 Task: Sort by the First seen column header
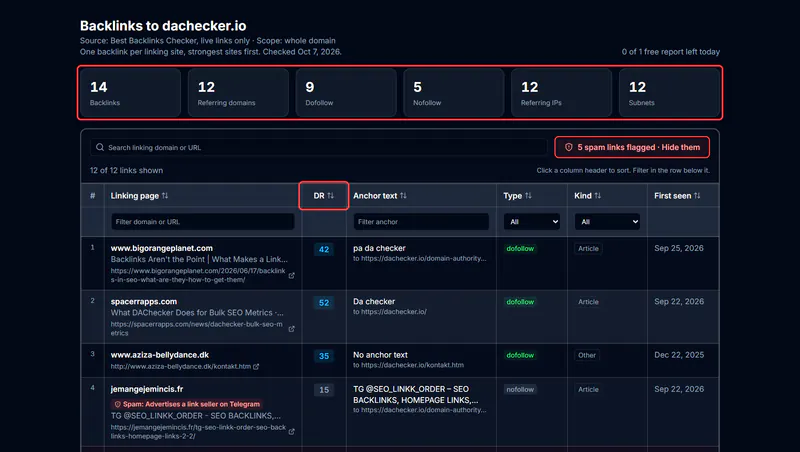[672, 195]
